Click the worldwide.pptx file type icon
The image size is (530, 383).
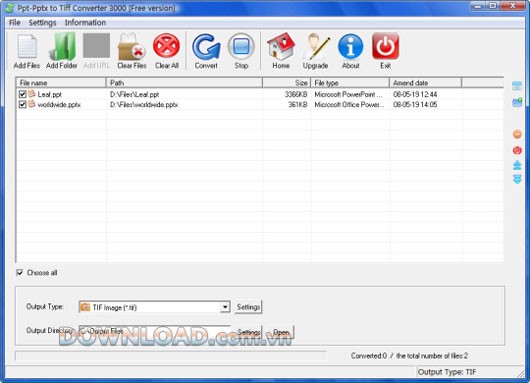coord(32,104)
